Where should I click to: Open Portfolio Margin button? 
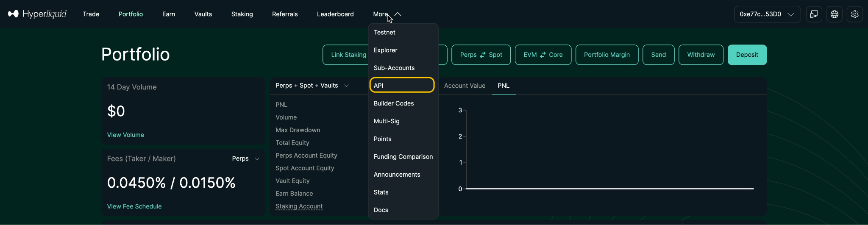(x=607, y=55)
